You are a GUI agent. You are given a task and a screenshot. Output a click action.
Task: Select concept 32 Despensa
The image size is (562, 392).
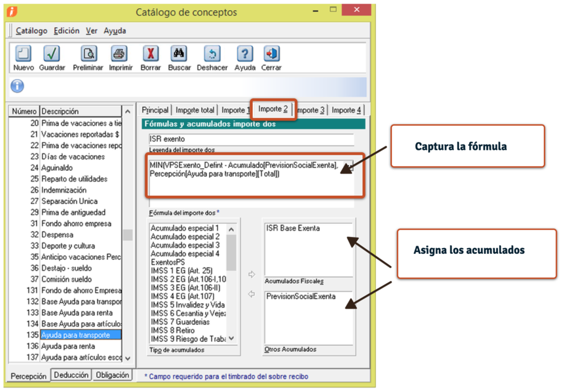(x=65, y=234)
